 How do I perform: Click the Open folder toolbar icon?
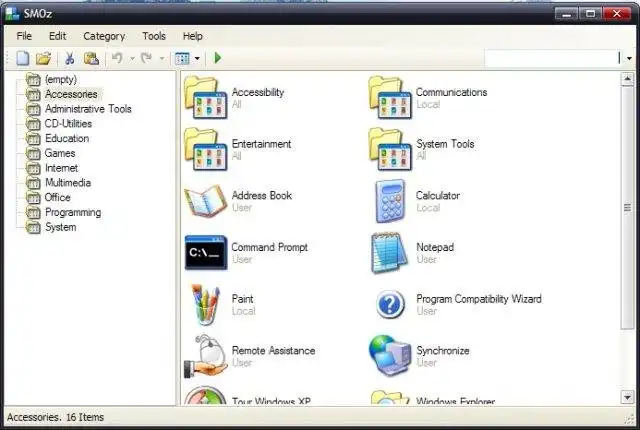click(x=43, y=58)
